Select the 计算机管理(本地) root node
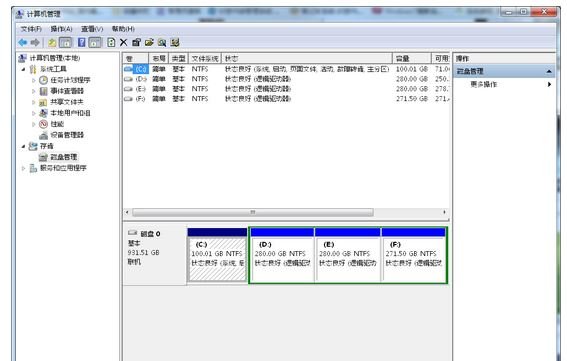The width and height of the screenshot is (567, 361). [x=54, y=58]
